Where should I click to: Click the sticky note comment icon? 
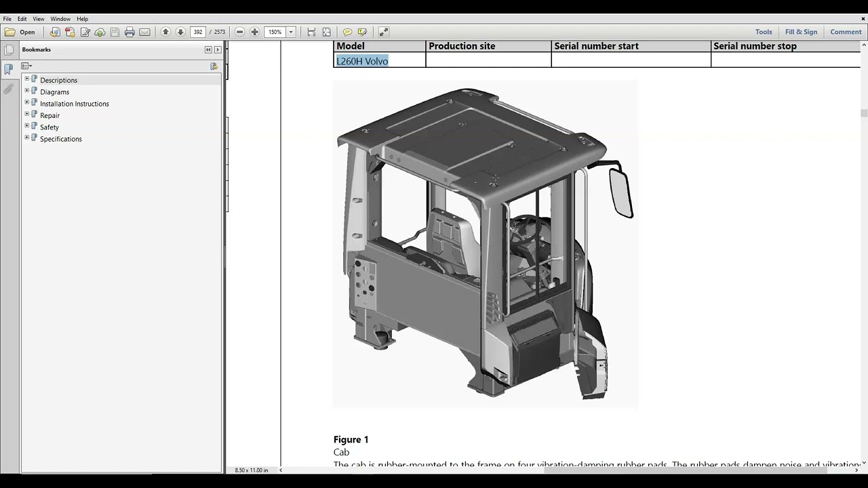coord(347,32)
